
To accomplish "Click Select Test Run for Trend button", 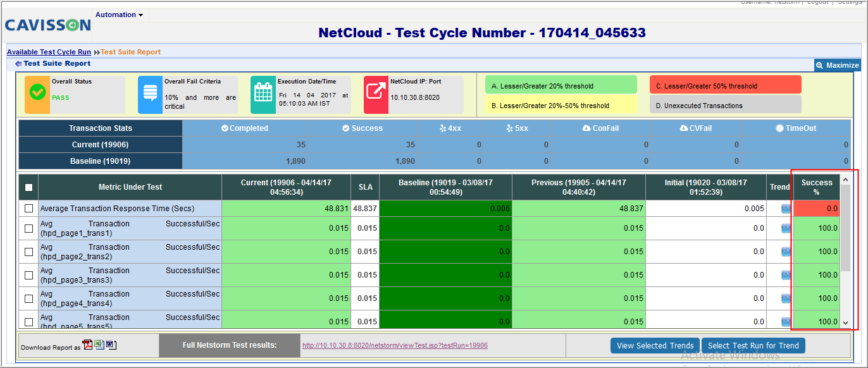I will [x=753, y=345].
